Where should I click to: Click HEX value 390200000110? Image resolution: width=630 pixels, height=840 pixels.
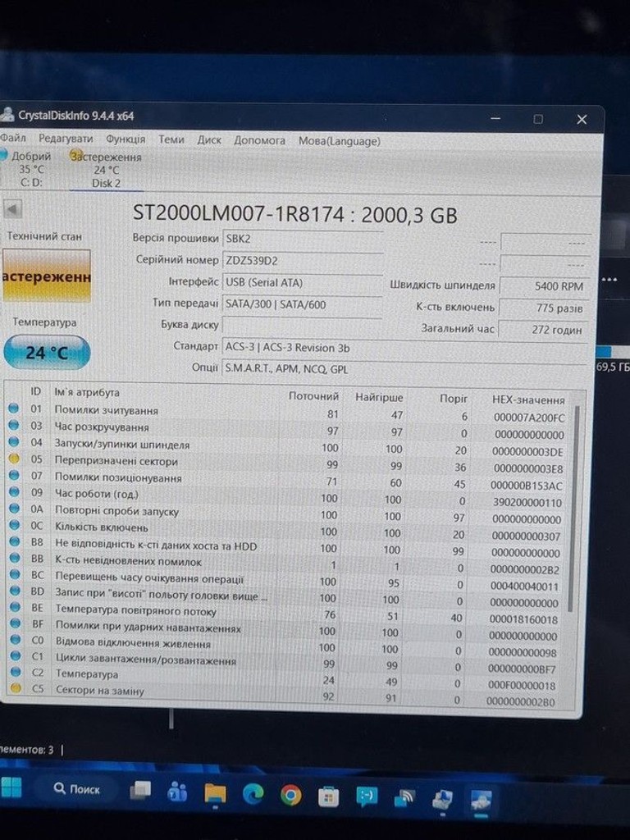527,503
